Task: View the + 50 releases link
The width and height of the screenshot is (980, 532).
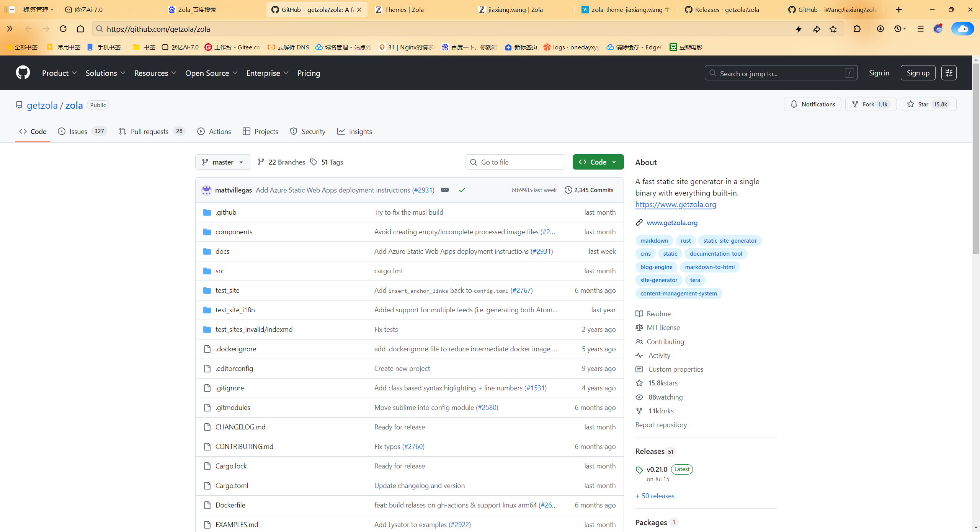Action: pos(655,496)
